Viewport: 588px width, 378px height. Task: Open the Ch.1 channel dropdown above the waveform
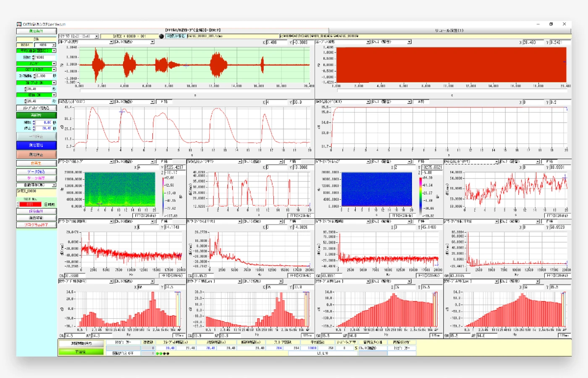tap(152, 42)
